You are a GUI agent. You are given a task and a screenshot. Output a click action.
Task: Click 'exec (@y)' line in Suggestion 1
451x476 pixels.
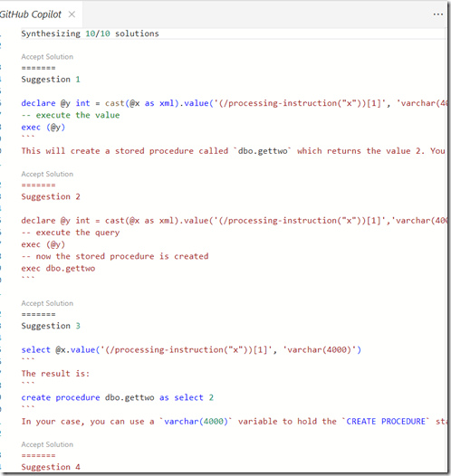43,128
